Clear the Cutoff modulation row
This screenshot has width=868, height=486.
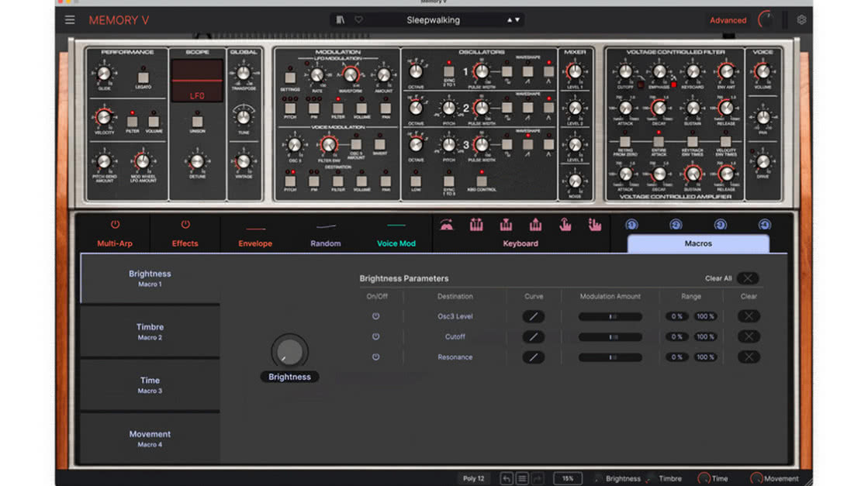click(x=749, y=336)
